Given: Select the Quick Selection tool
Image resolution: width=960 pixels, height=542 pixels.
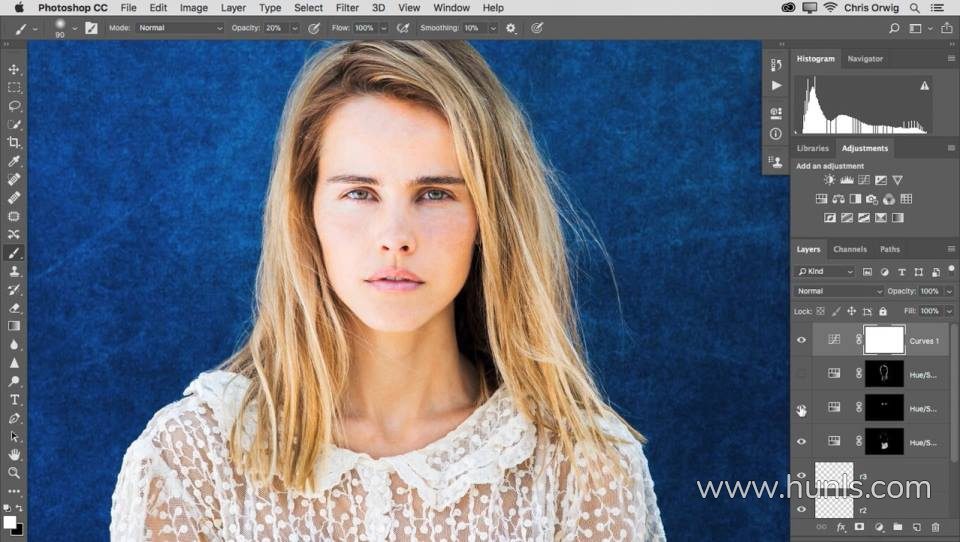Looking at the screenshot, I should [x=13, y=124].
